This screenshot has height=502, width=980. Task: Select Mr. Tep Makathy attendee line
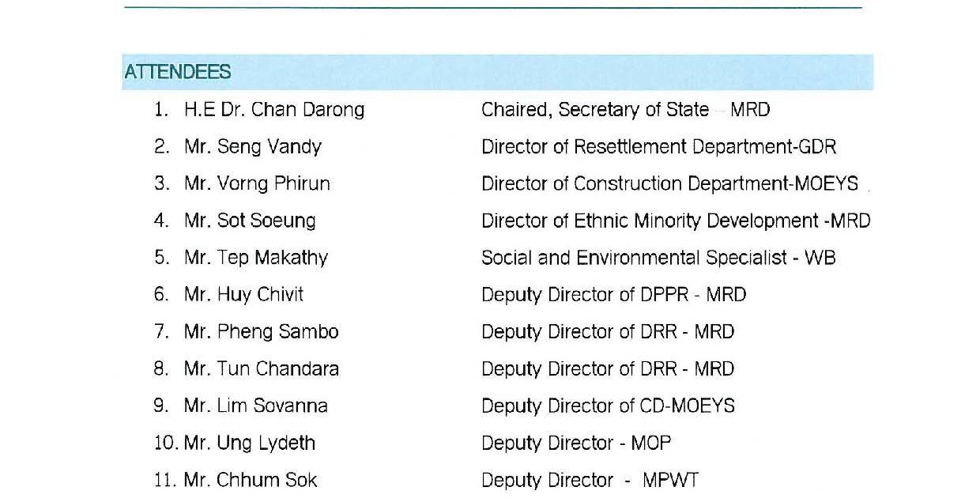point(256,258)
